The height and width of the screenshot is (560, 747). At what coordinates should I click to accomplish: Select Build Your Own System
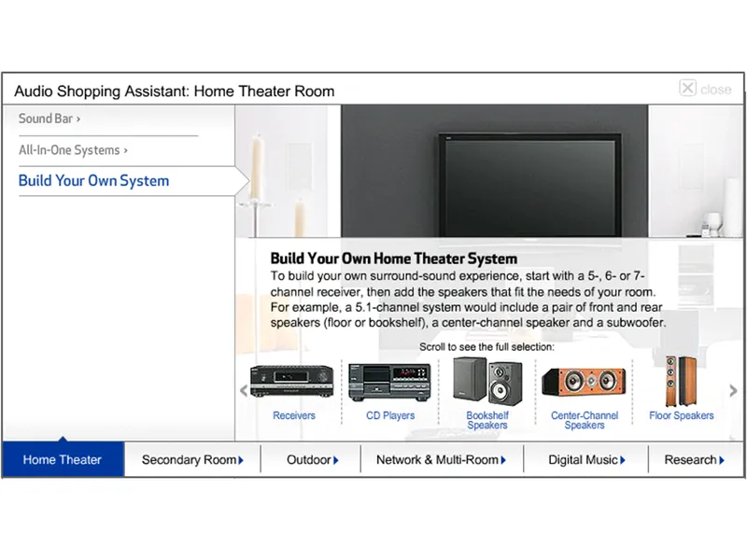93,180
